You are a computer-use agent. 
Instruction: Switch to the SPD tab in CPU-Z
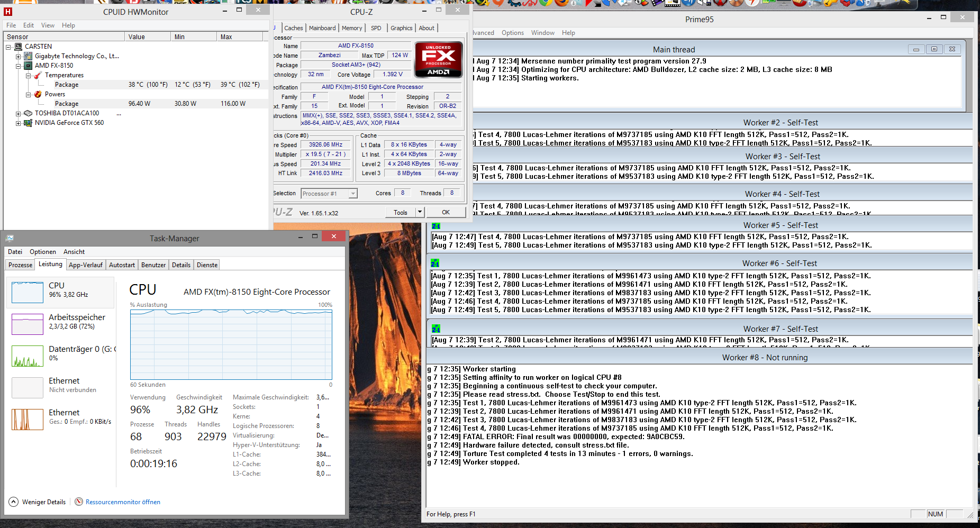[376, 28]
